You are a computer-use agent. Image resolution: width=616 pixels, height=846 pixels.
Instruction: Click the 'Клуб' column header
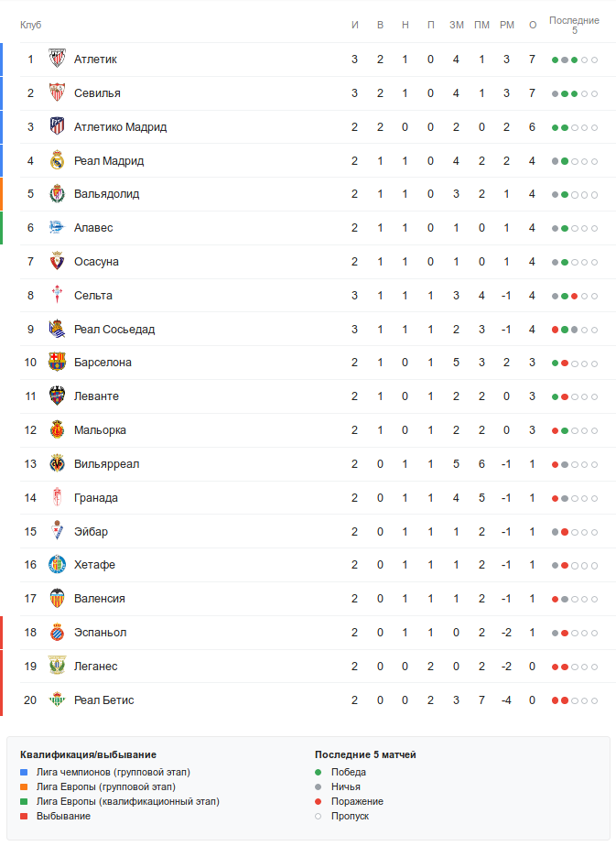(31, 25)
